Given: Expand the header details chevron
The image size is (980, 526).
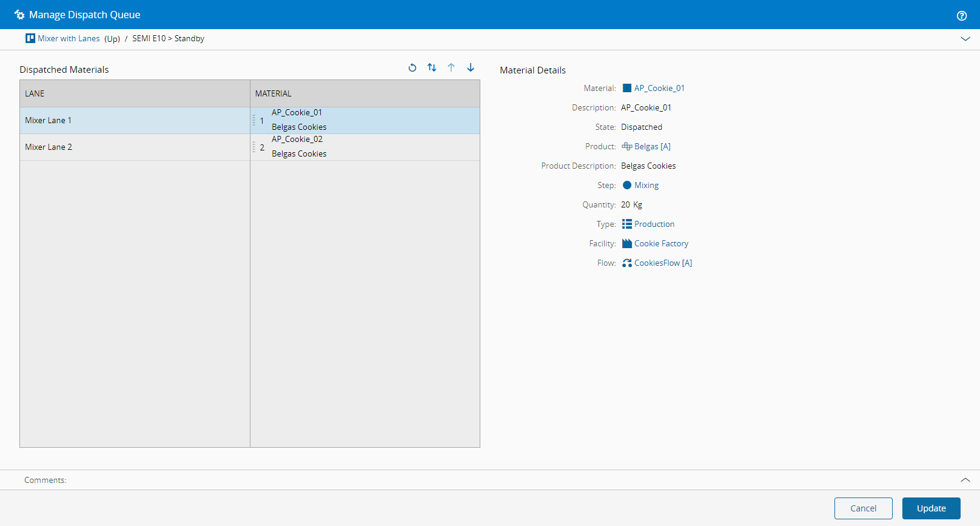Looking at the screenshot, I should (965, 39).
